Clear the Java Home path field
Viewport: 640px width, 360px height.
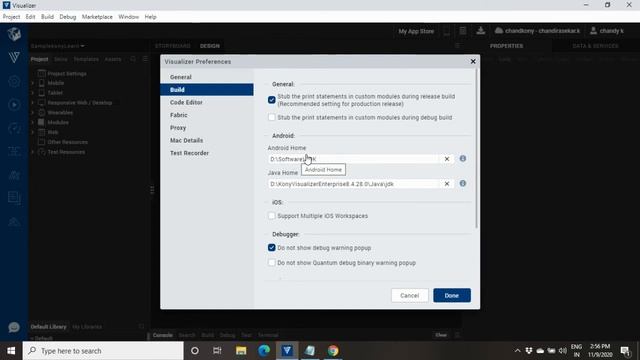(x=447, y=184)
